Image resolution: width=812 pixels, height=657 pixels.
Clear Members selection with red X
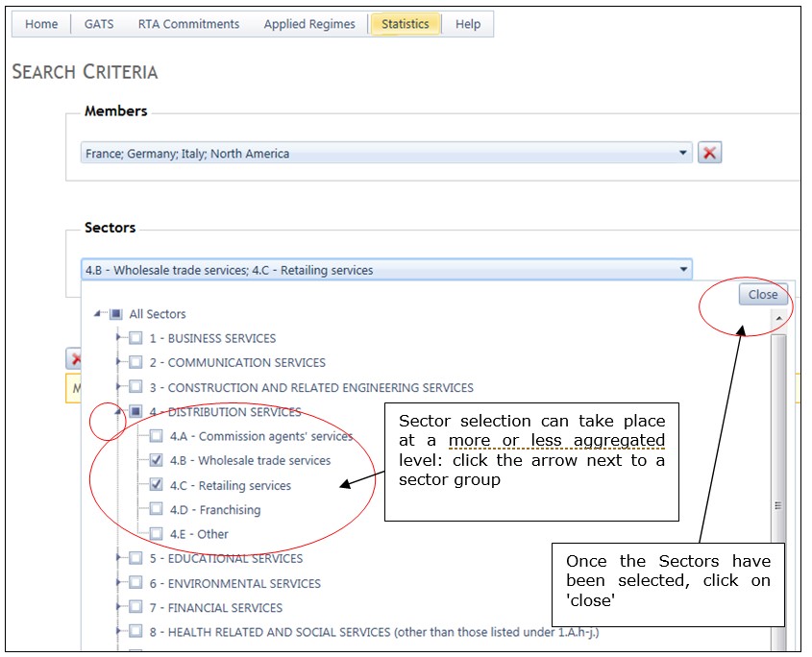pyautogui.click(x=709, y=153)
